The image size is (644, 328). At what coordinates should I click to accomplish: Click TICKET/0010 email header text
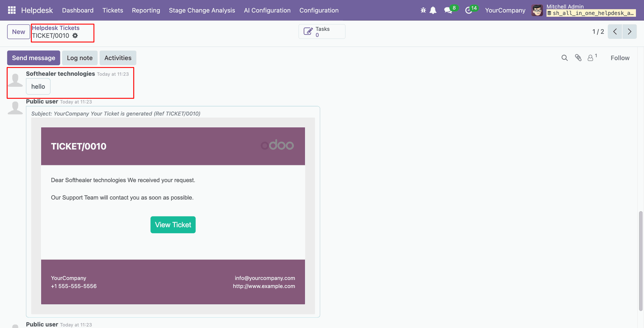(x=78, y=146)
